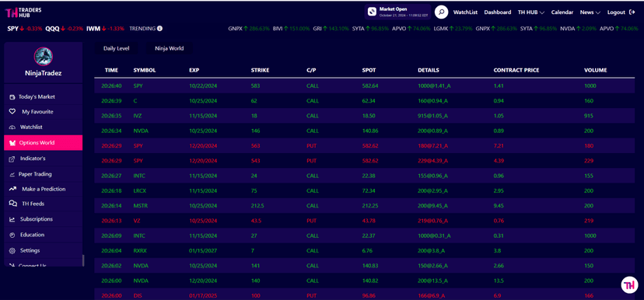Viewport: 644px width, 300px height.
Task: Open Today's Market in sidebar
Action: (37, 97)
